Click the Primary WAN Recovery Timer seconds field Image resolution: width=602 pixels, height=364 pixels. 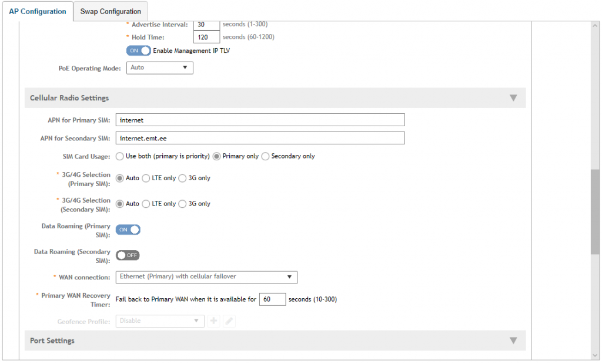(272, 299)
